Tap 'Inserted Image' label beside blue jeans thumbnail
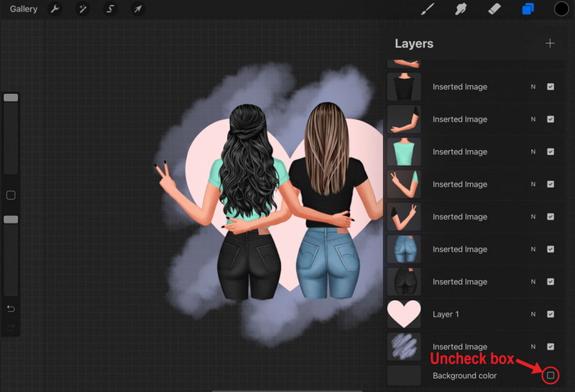 [460, 249]
